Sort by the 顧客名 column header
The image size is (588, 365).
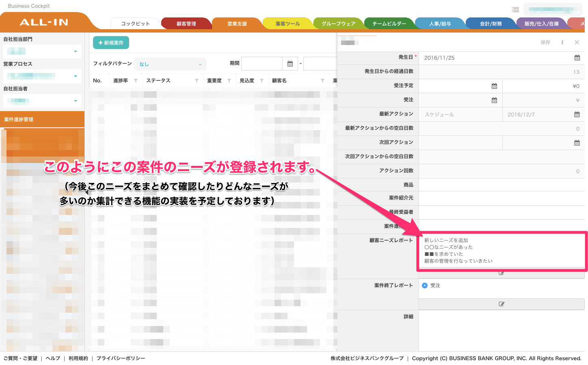279,81
